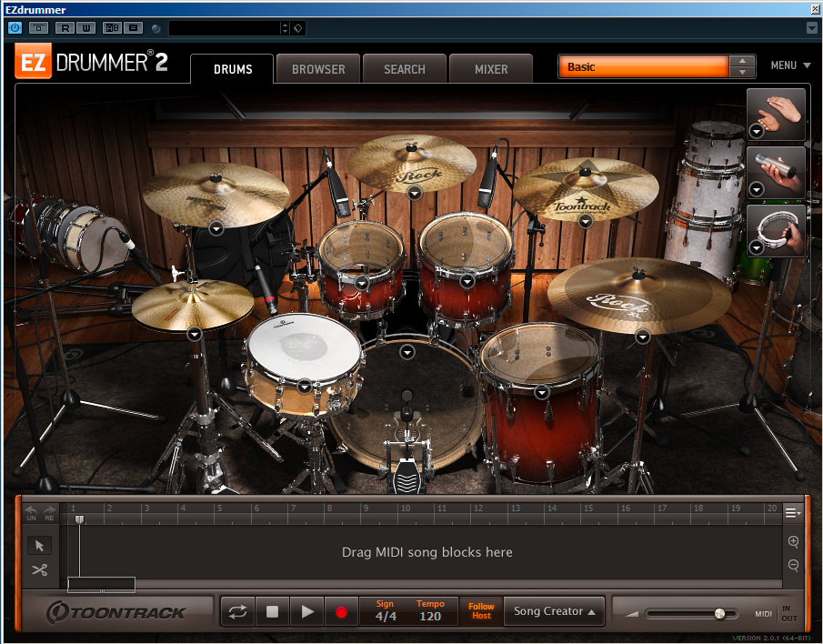Image resolution: width=823 pixels, height=644 pixels.
Task: Open the host window top-right dropdown arrow
Action: (x=811, y=28)
